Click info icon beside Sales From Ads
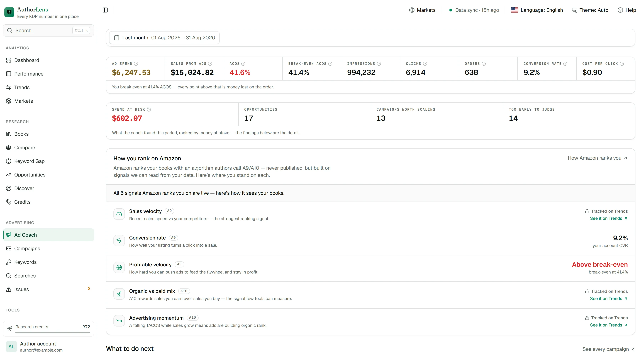Image resolution: width=644 pixels, height=358 pixels. click(210, 64)
